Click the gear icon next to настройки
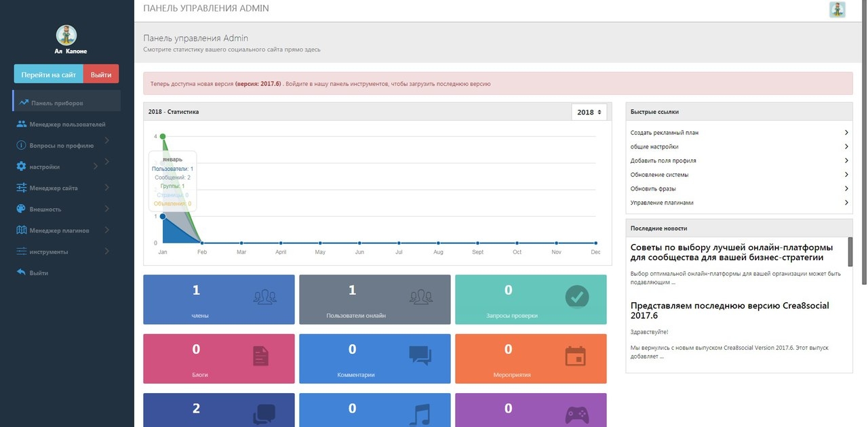 pyautogui.click(x=22, y=166)
